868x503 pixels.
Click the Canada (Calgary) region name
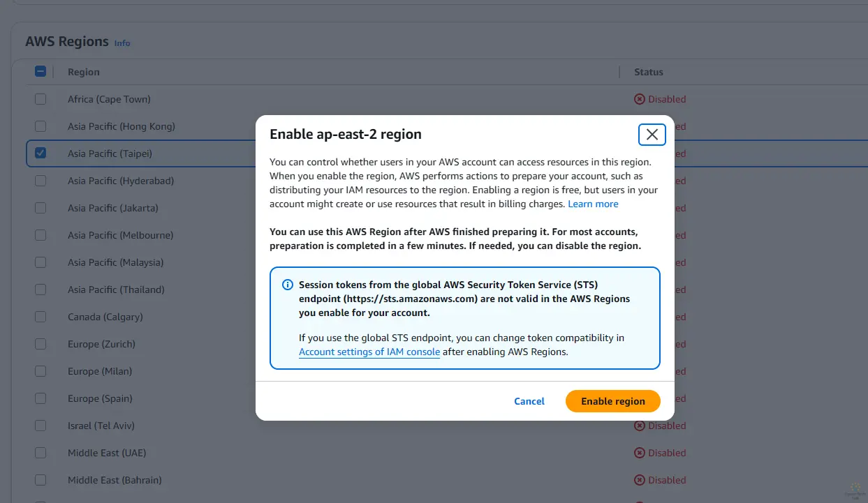(105, 317)
